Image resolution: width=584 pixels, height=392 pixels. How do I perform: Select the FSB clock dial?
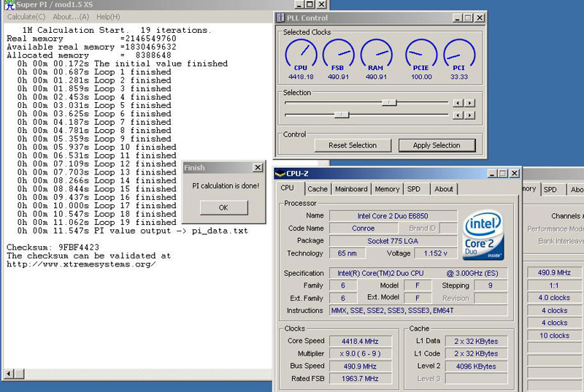(338, 54)
